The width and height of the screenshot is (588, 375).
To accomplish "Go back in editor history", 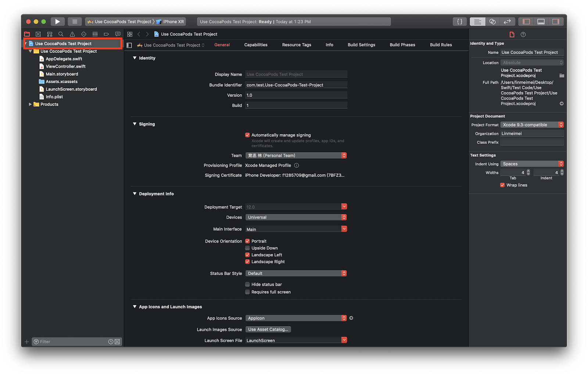I will [139, 34].
